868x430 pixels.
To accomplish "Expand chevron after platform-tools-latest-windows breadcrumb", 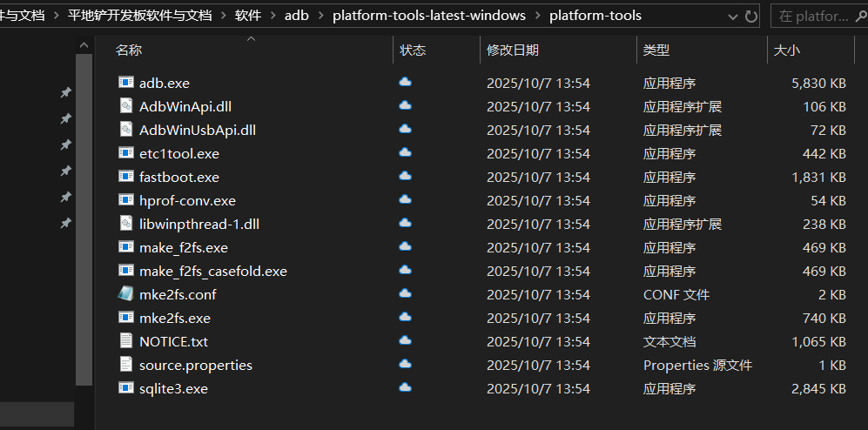I will [539, 16].
